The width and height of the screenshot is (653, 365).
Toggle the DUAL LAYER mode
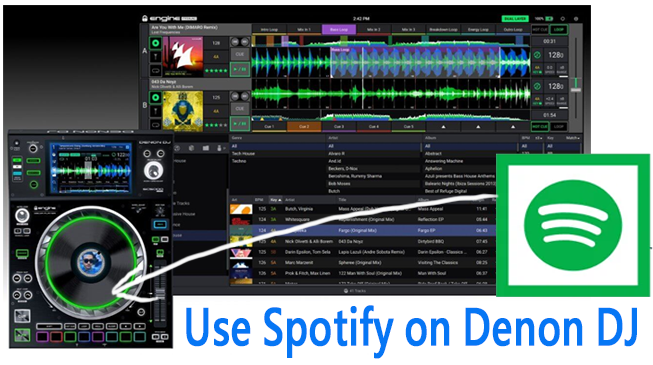[x=515, y=19]
